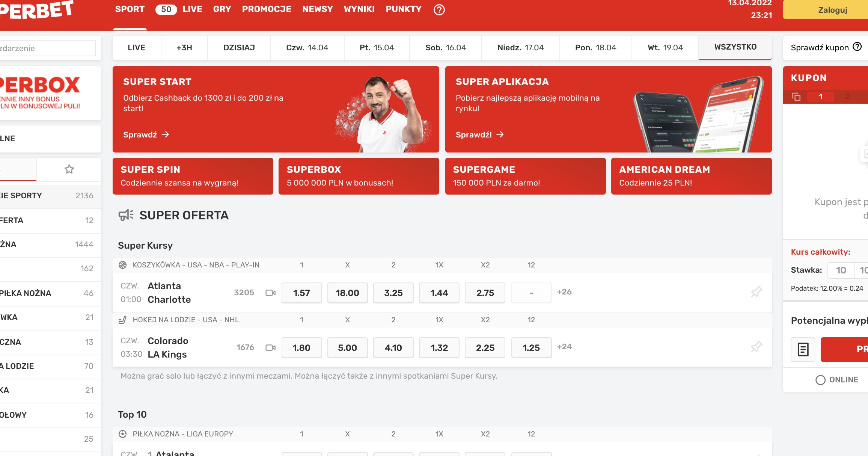Pick 12 odds 1.25 for Colorado match
Screen dimensions: 868x456
point(531,347)
